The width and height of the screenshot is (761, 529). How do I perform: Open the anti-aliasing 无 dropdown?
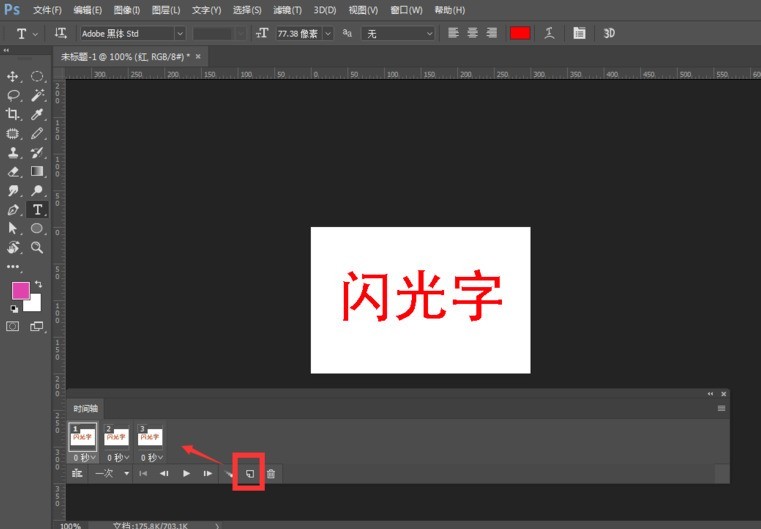point(398,33)
